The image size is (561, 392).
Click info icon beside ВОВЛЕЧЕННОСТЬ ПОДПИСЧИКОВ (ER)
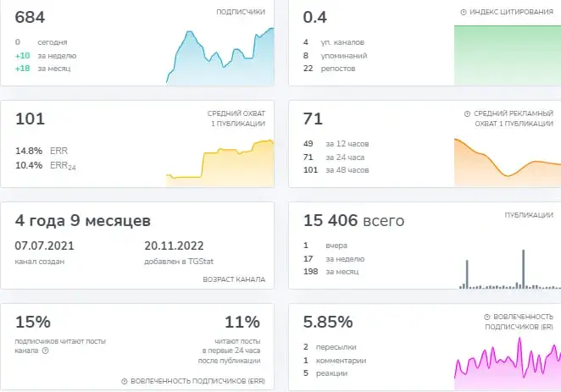pyautogui.click(x=487, y=317)
